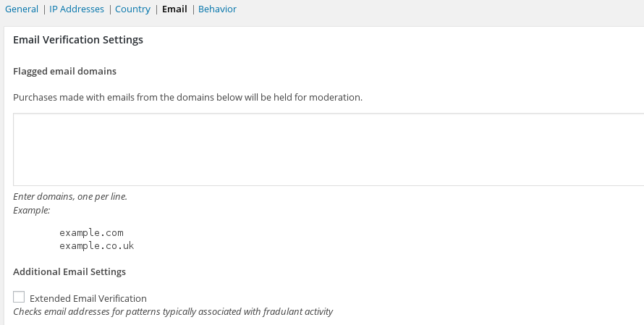
Task: Click the Flagged email domains subheading
Action: pos(65,71)
